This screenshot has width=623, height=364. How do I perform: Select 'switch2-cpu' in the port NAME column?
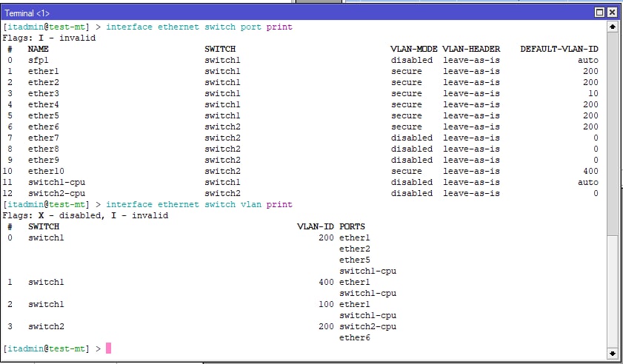click(56, 194)
